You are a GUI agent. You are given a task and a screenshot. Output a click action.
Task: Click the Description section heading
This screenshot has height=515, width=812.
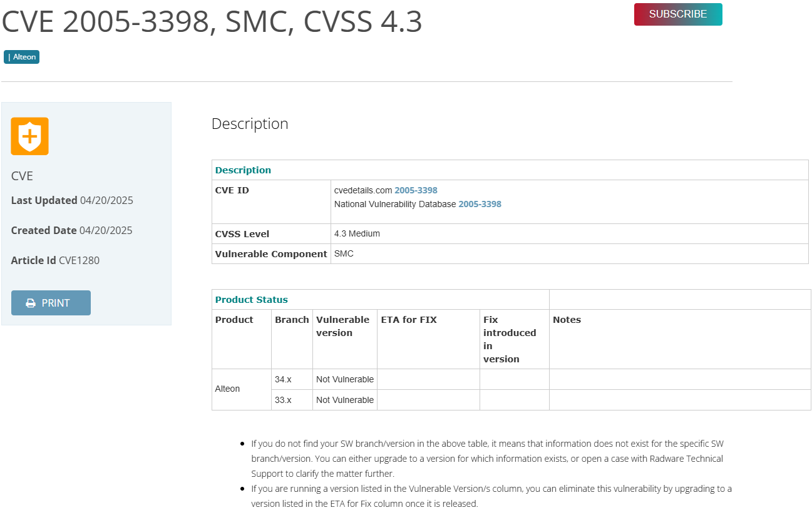(x=250, y=123)
